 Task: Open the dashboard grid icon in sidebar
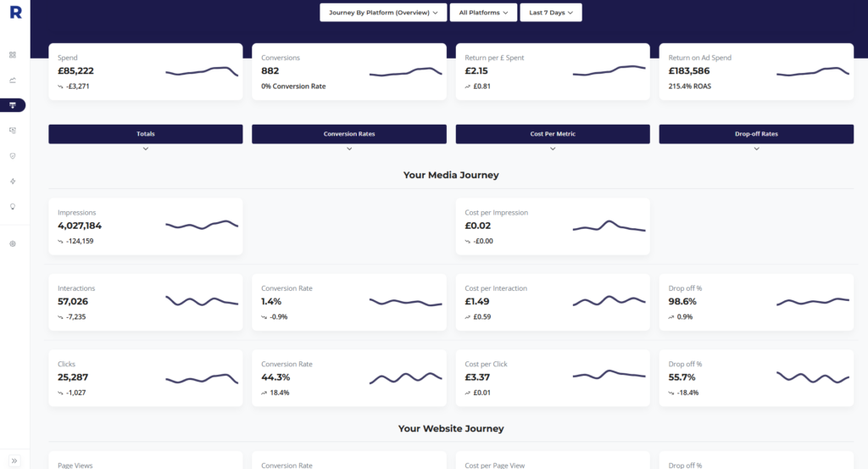pos(13,55)
